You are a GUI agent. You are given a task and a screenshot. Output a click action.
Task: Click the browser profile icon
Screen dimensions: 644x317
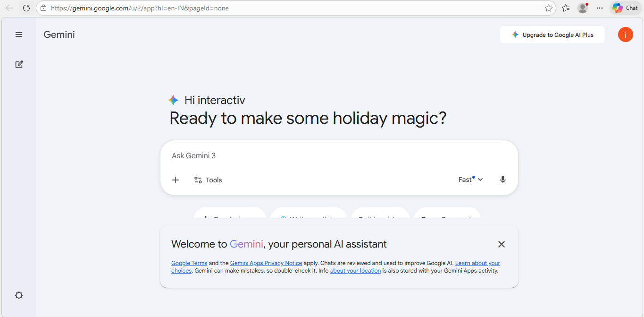click(583, 8)
